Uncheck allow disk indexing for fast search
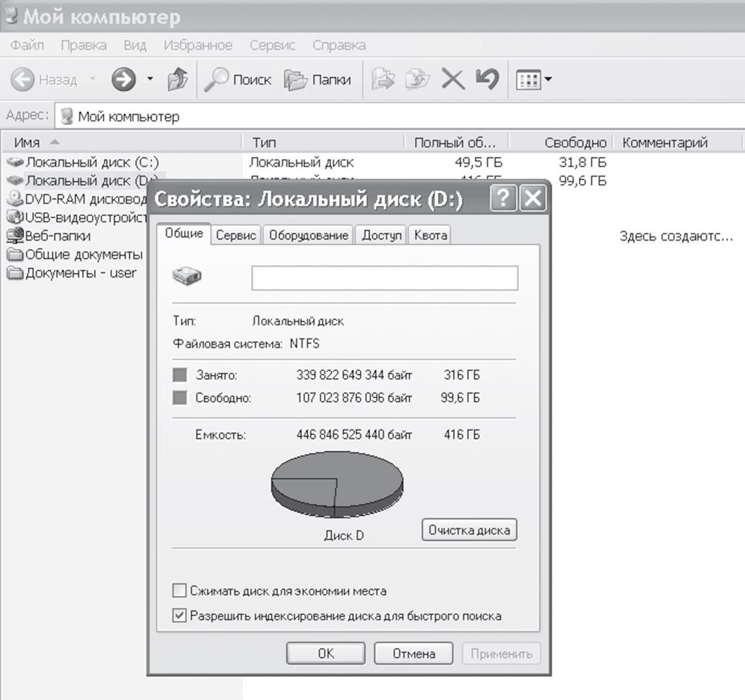Image resolution: width=745 pixels, height=700 pixels. [x=180, y=615]
